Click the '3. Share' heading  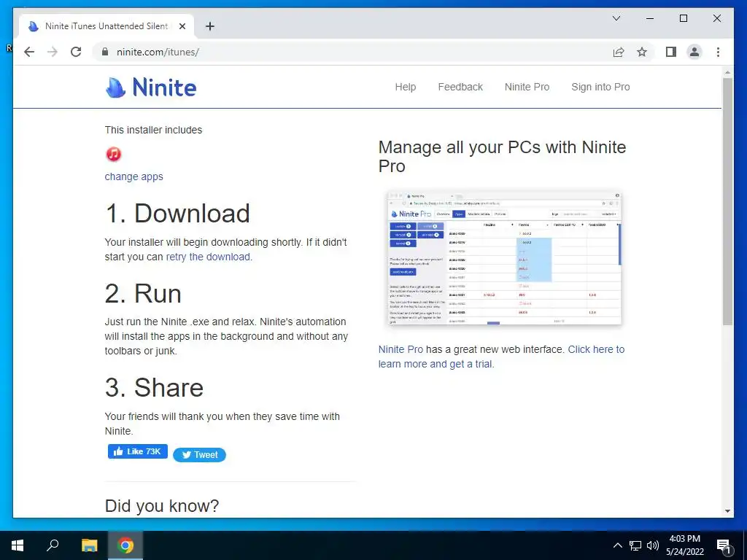[x=155, y=387]
